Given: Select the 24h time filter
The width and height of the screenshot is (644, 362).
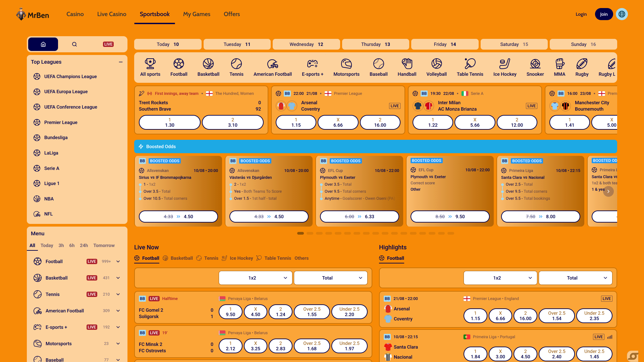Looking at the screenshot, I should [x=84, y=245].
